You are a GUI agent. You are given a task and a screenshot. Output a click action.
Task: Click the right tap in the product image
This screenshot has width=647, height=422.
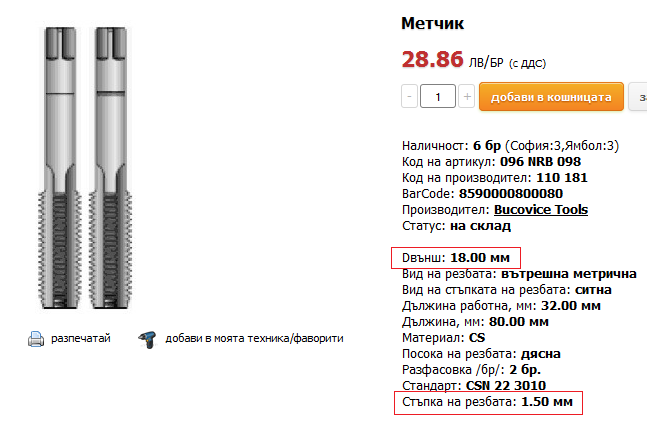point(107,170)
